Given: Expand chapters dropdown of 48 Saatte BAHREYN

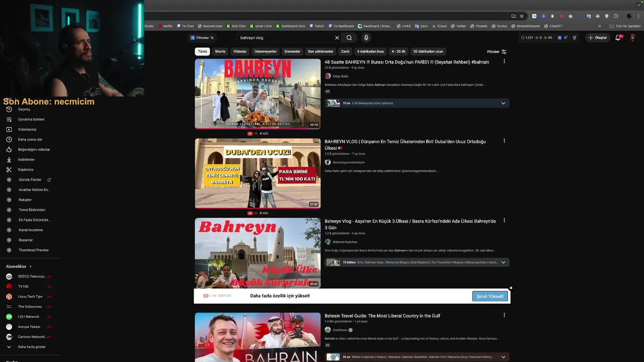Looking at the screenshot, I should point(503,103).
